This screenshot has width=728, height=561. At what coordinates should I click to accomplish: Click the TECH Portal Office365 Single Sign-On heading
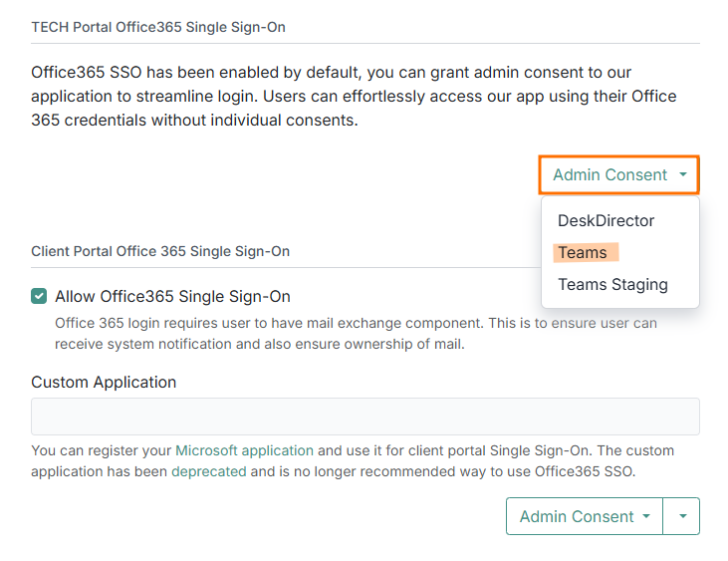[157, 27]
